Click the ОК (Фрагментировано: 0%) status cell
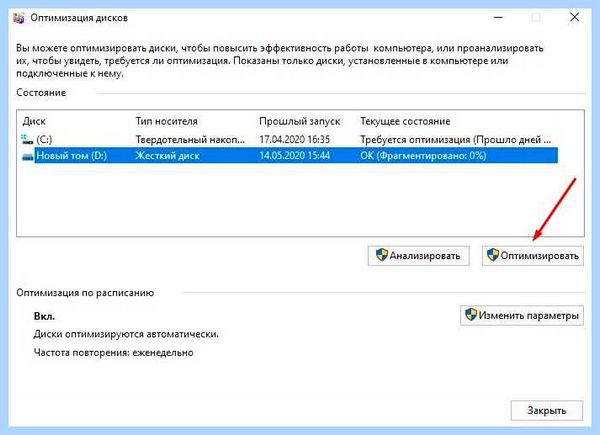The image size is (600, 435). pyautogui.click(x=423, y=156)
